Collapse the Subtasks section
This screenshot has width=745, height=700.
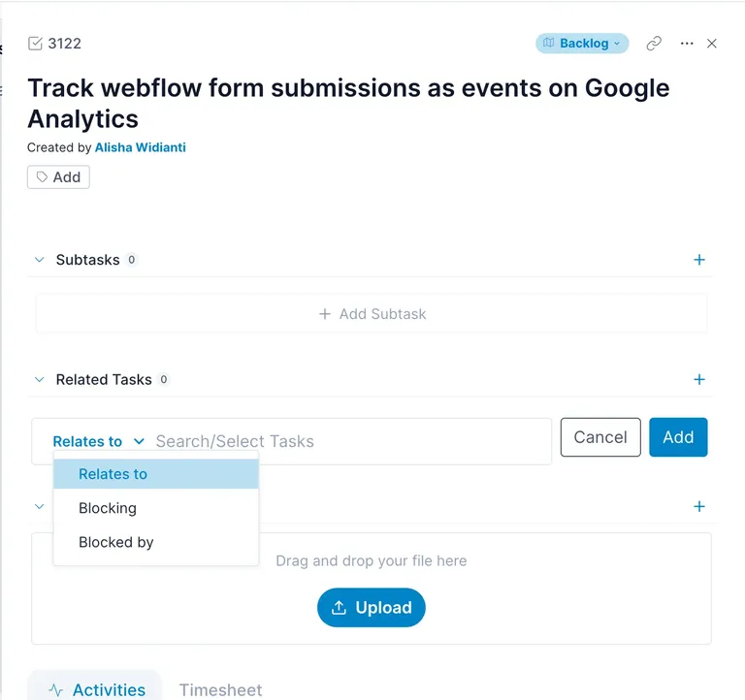[40, 260]
